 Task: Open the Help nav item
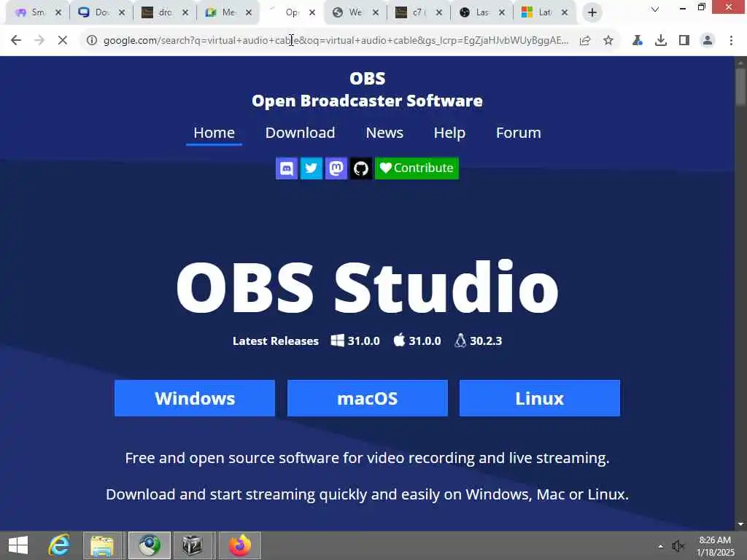[449, 133]
